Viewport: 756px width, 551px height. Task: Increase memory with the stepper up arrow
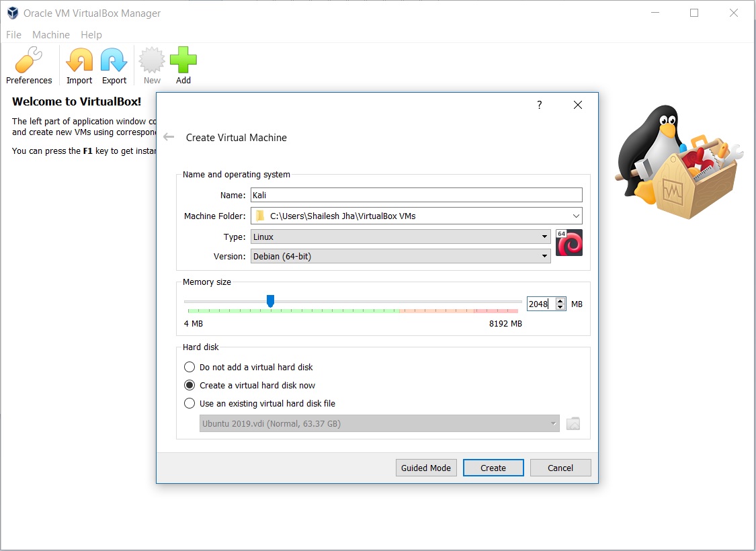(x=560, y=300)
